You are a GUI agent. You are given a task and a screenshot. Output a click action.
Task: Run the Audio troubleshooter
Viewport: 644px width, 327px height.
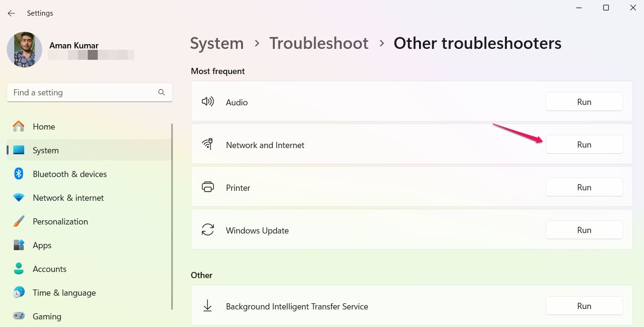584,102
